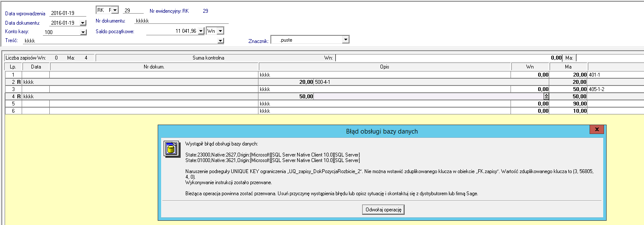Open the Wn side dropdown
This screenshot has height=225, width=644.
point(220,31)
